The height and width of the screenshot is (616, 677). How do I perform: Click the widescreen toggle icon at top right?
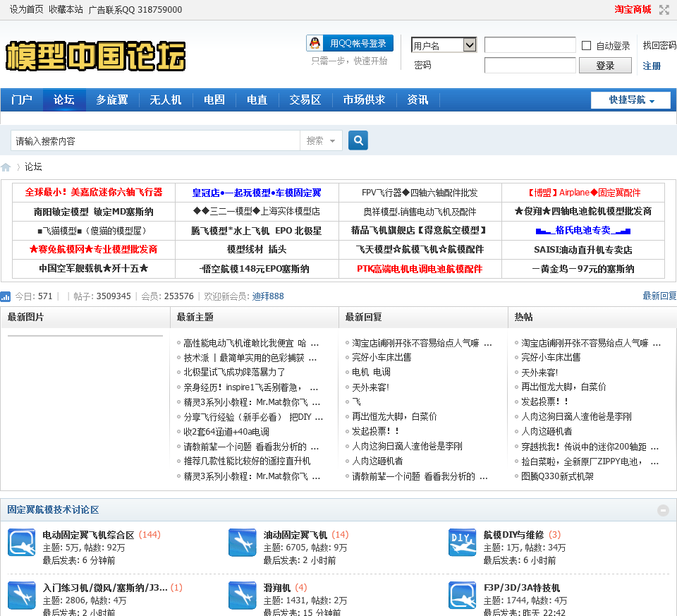pos(664,9)
